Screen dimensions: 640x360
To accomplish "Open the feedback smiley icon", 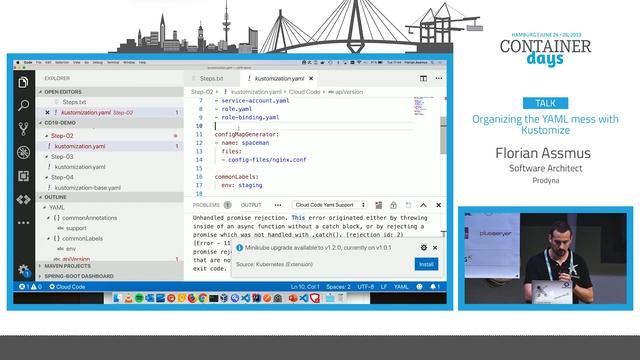I will [x=419, y=287].
